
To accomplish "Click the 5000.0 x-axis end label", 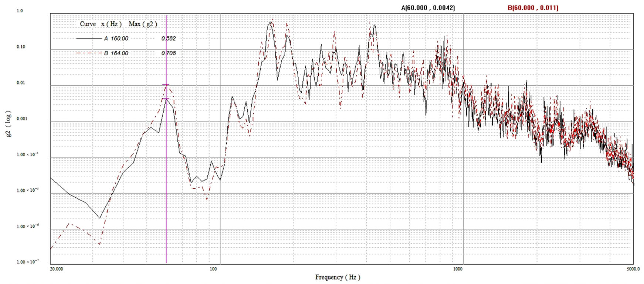I will 633,269.
